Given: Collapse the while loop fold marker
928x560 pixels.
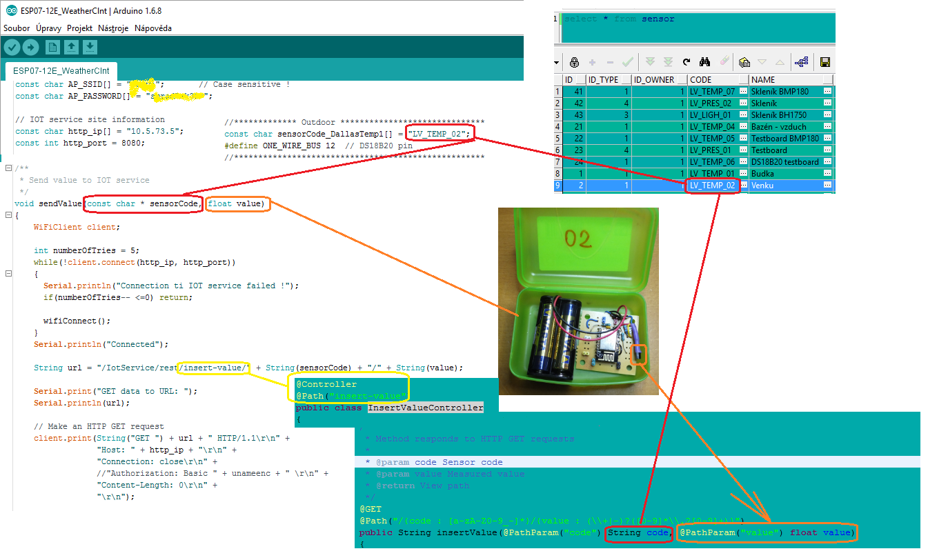Looking at the screenshot, I should [x=8, y=274].
